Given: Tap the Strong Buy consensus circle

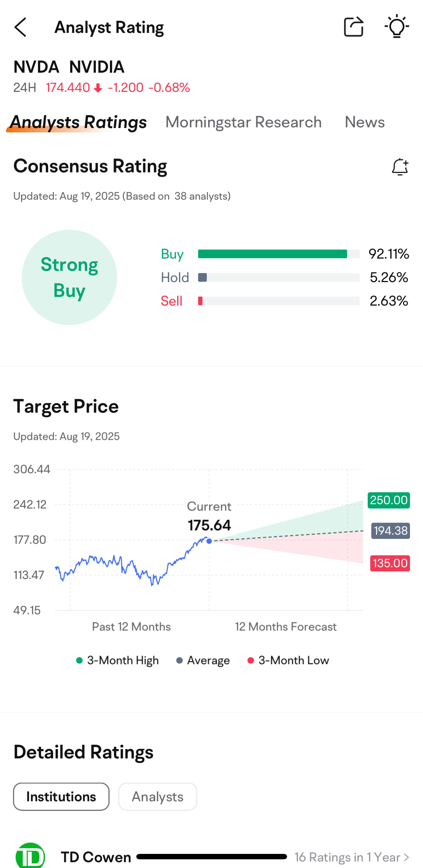Looking at the screenshot, I should click(x=69, y=277).
